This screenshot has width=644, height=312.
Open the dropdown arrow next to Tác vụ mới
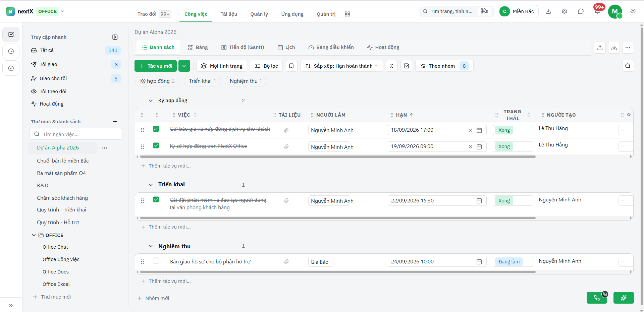pyautogui.click(x=184, y=66)
